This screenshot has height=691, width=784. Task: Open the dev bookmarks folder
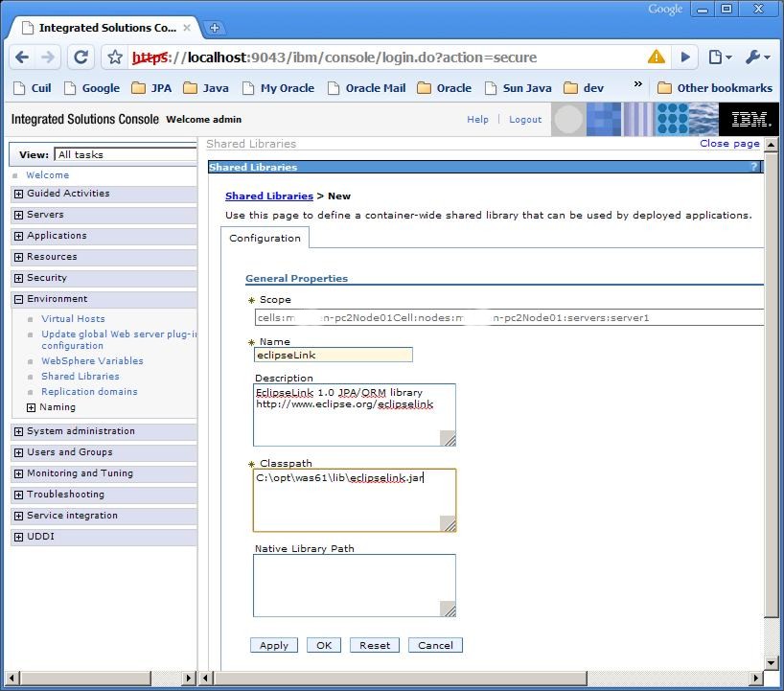(x=584, y=88)
